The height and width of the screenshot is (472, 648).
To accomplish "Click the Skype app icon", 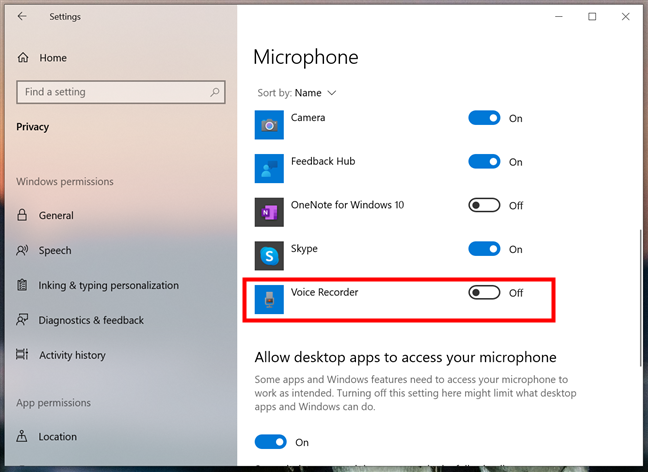I will tap(269, 256).
